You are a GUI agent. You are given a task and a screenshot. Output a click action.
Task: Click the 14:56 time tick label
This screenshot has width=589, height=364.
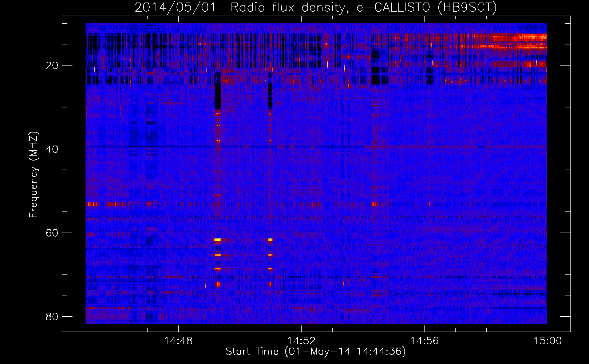424,341
